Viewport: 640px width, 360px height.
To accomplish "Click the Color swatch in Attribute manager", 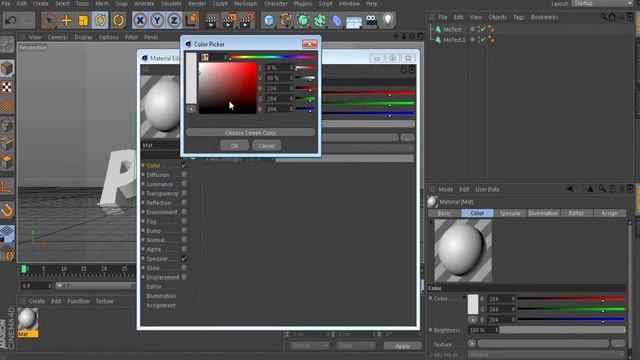I will [473, 304].
